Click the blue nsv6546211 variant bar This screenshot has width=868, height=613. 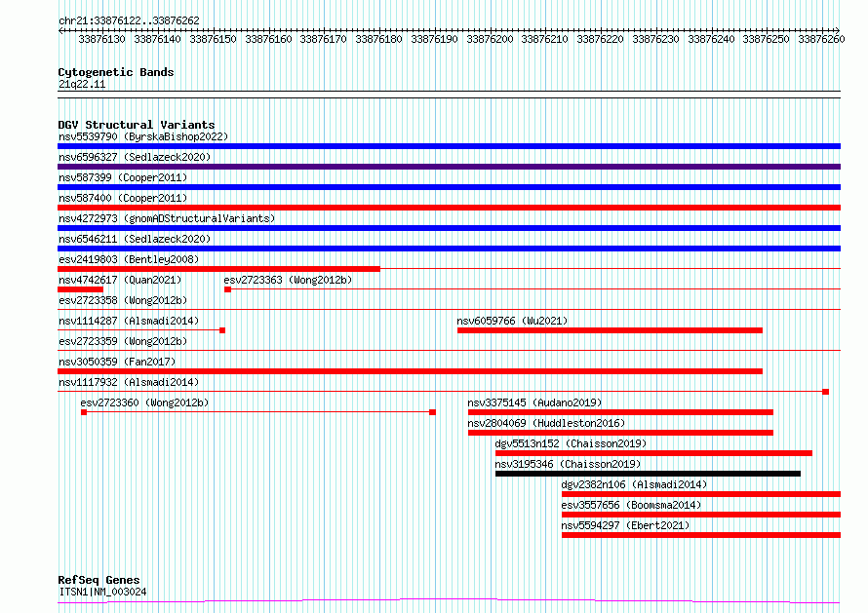pyautogui.click(x=449, y=249)
